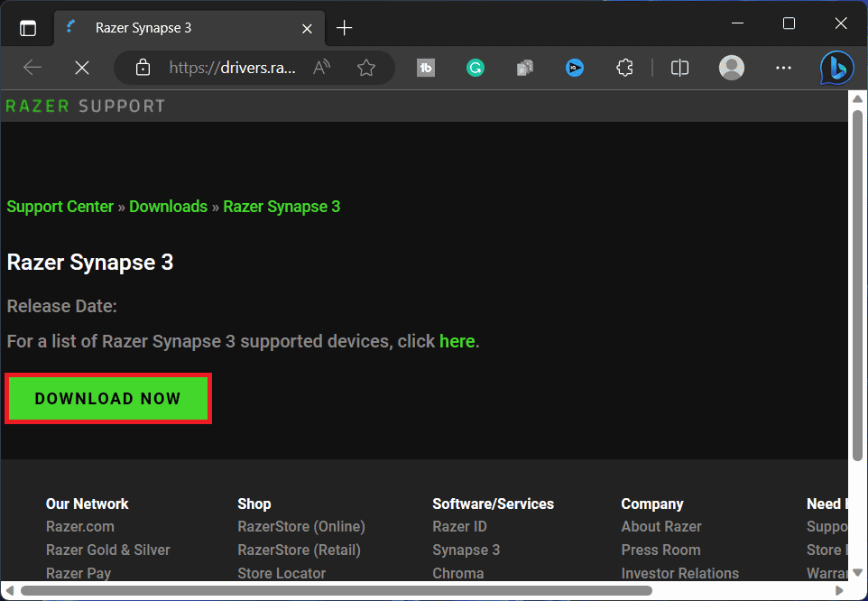Viewport: 868px width, 601px height.
Task: Click the back navigation arrow
Action: point(32,68)
